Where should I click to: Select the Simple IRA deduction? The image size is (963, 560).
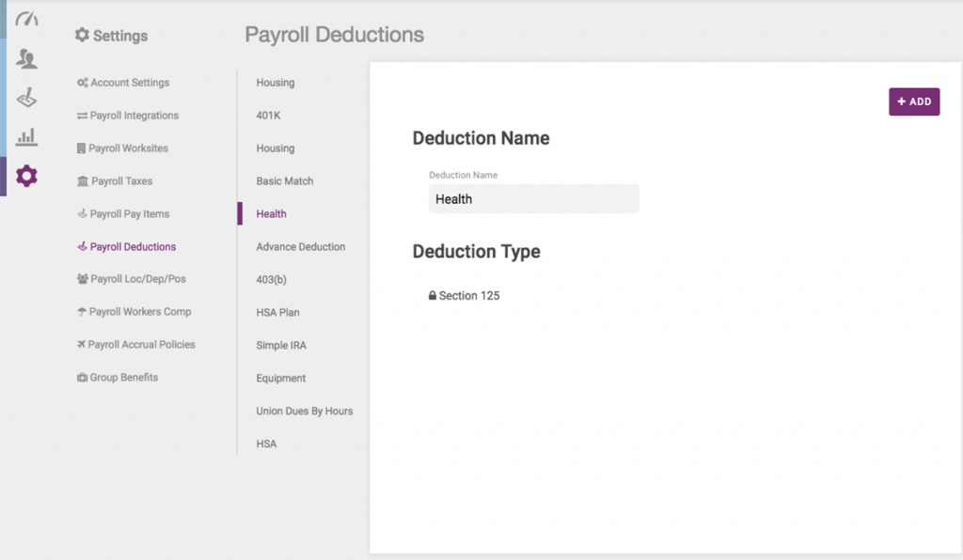tap(281, 346)
